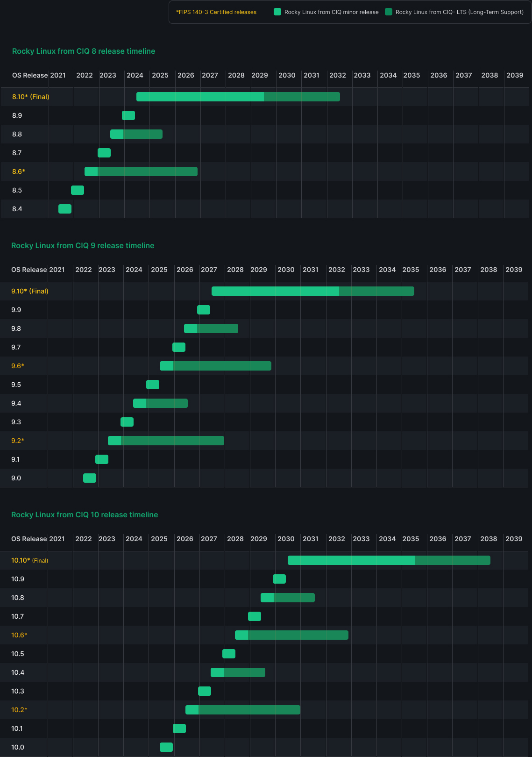
Task: Click the dark green LTS legend swatch
Action: (x=389, y=12)
